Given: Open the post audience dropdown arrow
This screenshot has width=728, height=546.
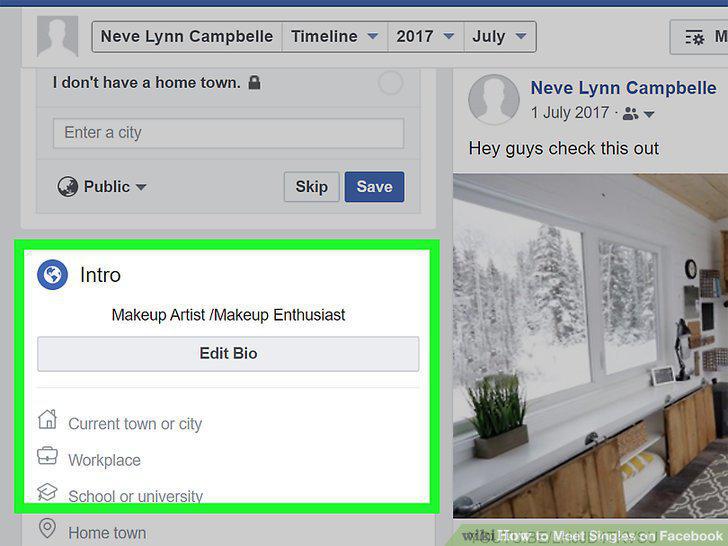Looking at the screenshot, I should click(649, 114).
